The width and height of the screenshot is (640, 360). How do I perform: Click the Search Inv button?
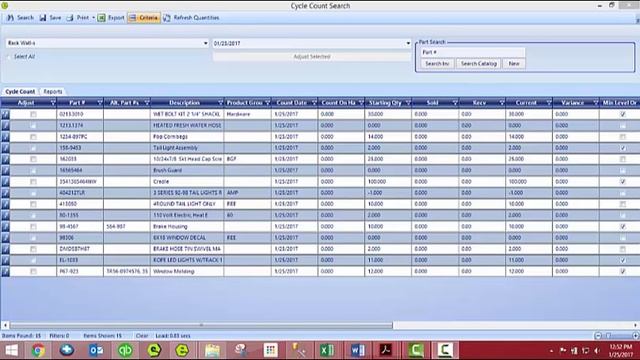[x=437, y=64]
